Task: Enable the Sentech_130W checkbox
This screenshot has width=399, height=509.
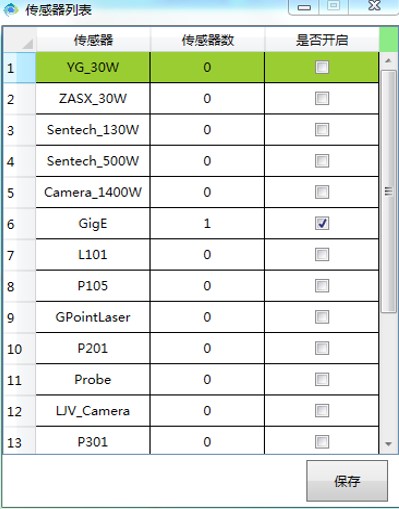Action: pyautogui.click(x=322, y=129)
